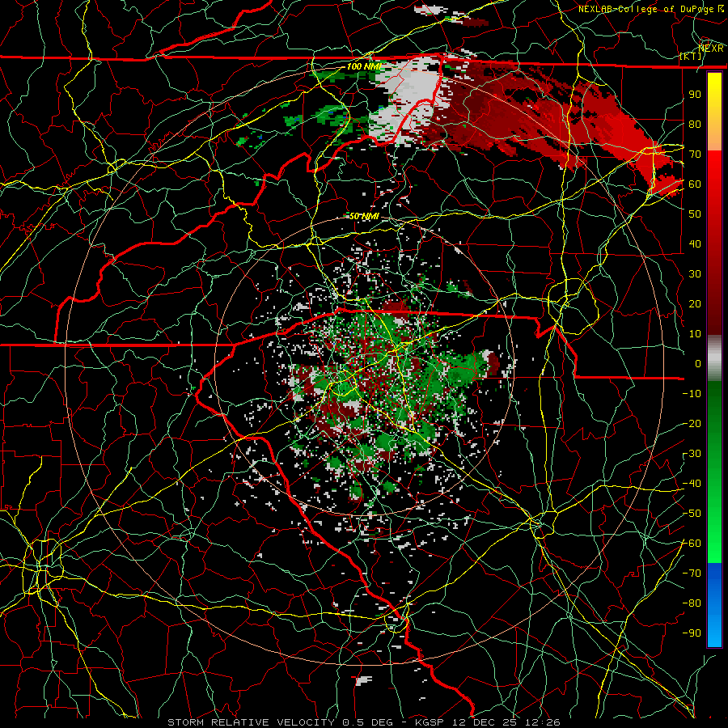Click the -20 value on velocity scale

coord(692,423)
